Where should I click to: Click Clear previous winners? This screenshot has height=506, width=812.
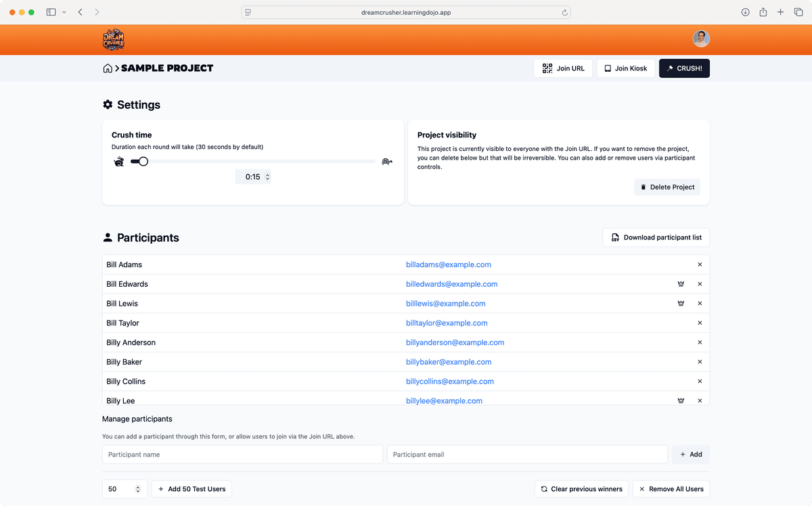[581, 489]
